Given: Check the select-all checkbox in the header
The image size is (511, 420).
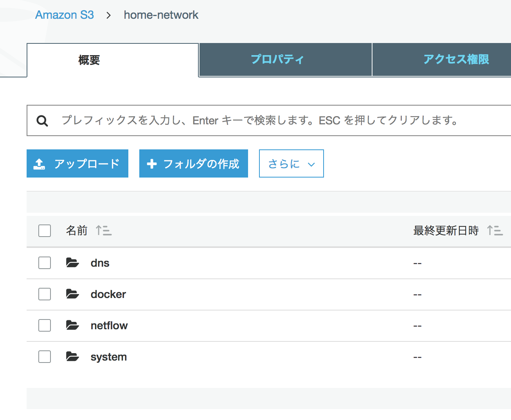Looking at the screenshot, I should (44, 231).
